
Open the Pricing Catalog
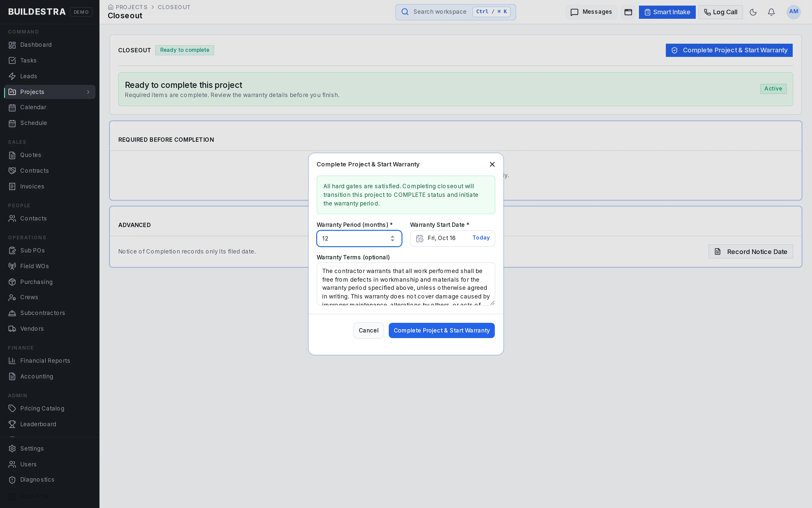tap(50, 408)
